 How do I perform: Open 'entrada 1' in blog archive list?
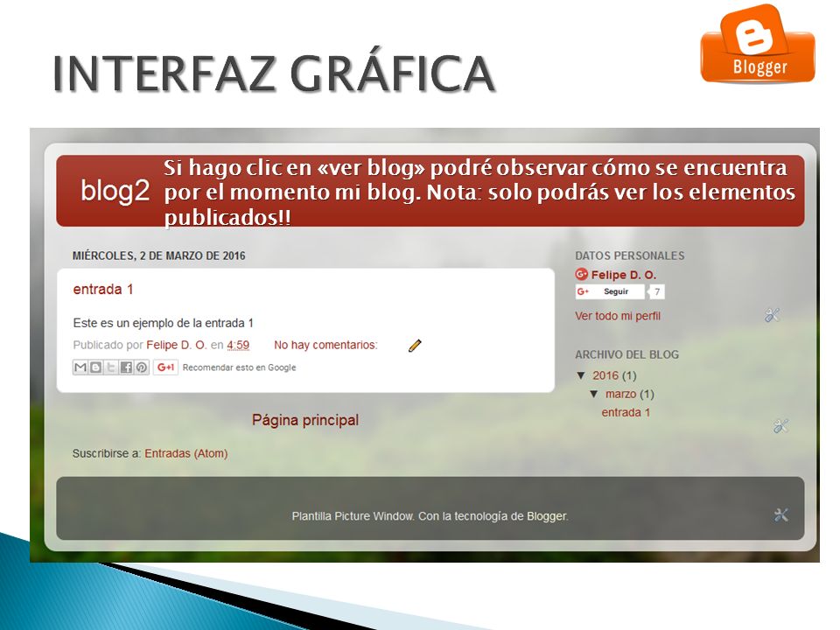(626, 412)
